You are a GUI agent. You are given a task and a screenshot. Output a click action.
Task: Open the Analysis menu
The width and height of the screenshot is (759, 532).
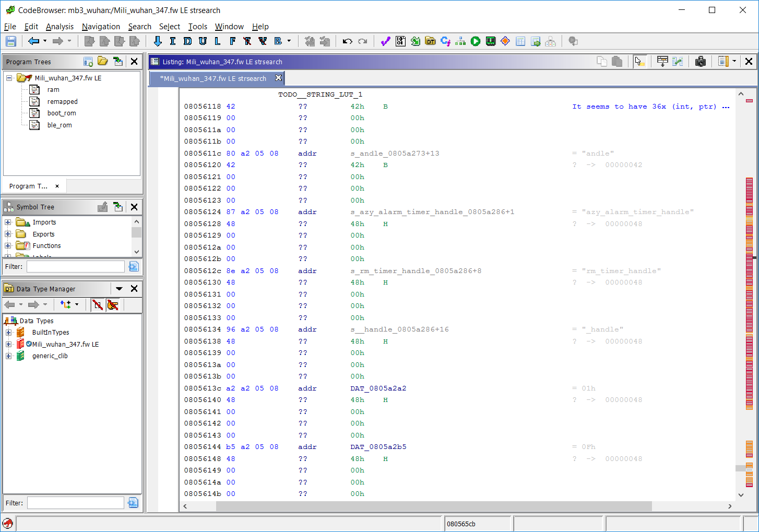tap(60, 27)
